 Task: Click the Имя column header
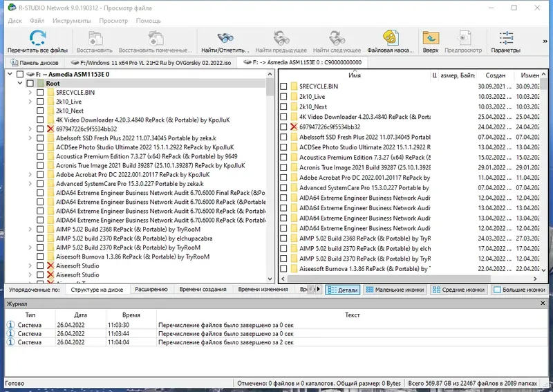click(x=355, y=75)
